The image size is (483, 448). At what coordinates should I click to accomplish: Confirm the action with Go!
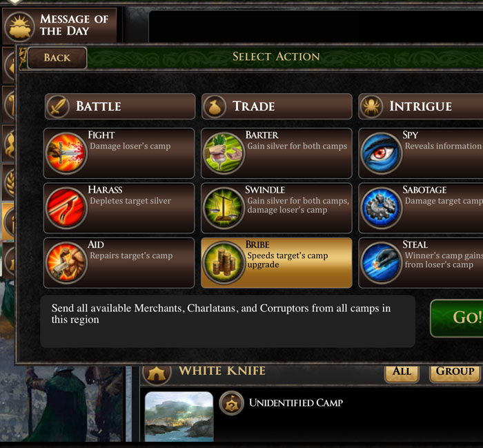coord(457,318)
